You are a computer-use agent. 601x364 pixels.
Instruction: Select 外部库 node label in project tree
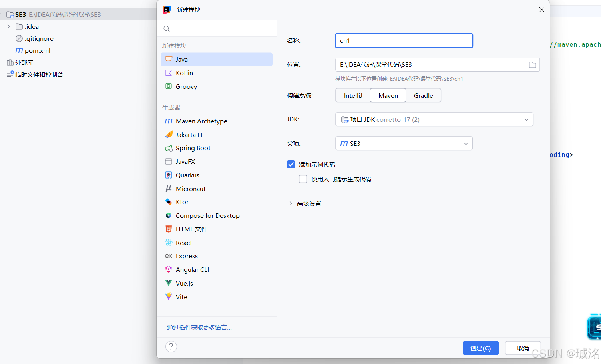click(24, 62)
